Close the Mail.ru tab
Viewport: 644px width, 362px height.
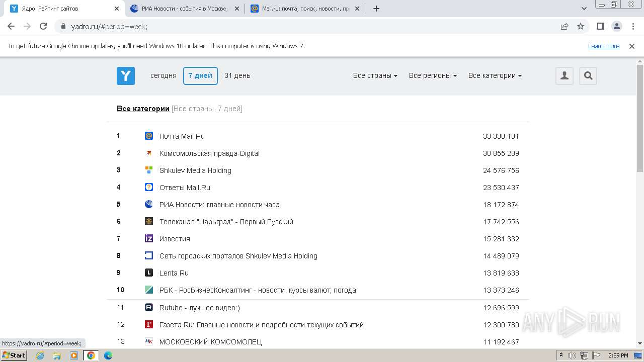coord(357,9)
